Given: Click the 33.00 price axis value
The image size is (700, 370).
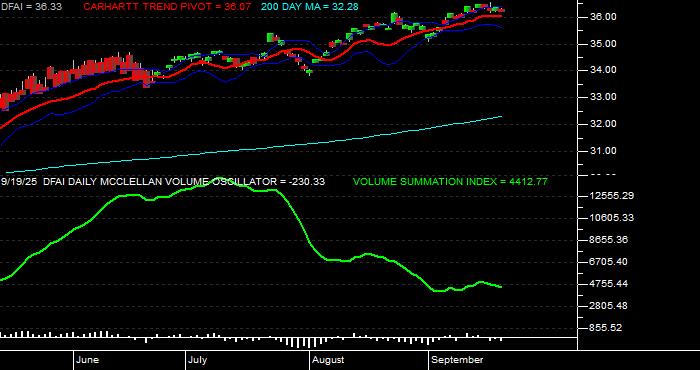Looking at the screenshot, I should [x=604, y=97].
